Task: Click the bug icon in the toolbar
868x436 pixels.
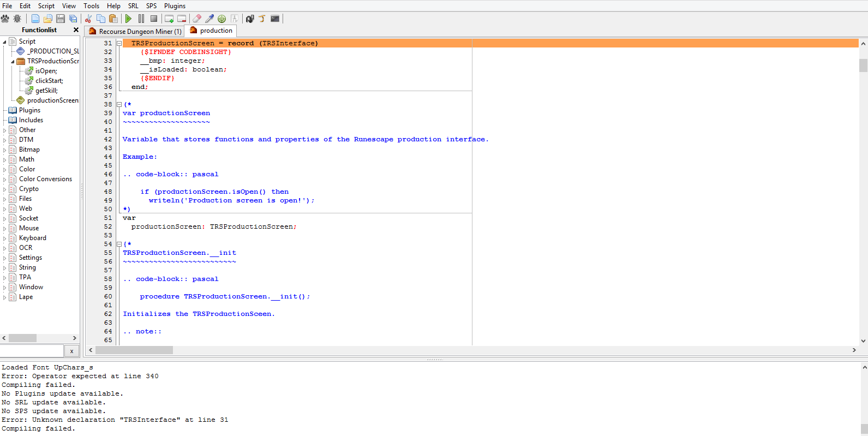Action: 17,19
